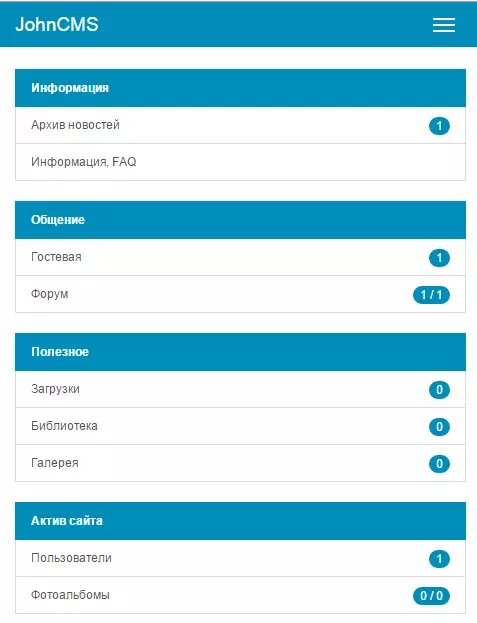The height and width of the screenshot is (623, 477).
Task: Open Информация, FAQ page
Action: pyautogui.click(x=240, y=162)
